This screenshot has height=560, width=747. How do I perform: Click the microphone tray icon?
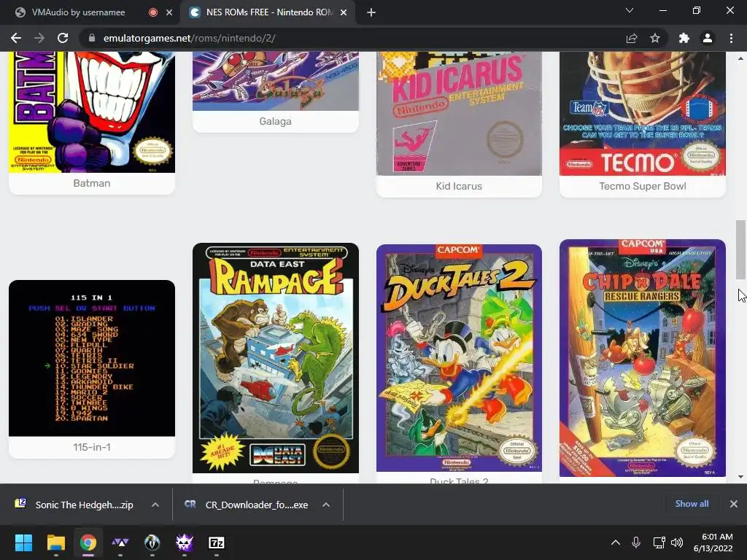636,542
